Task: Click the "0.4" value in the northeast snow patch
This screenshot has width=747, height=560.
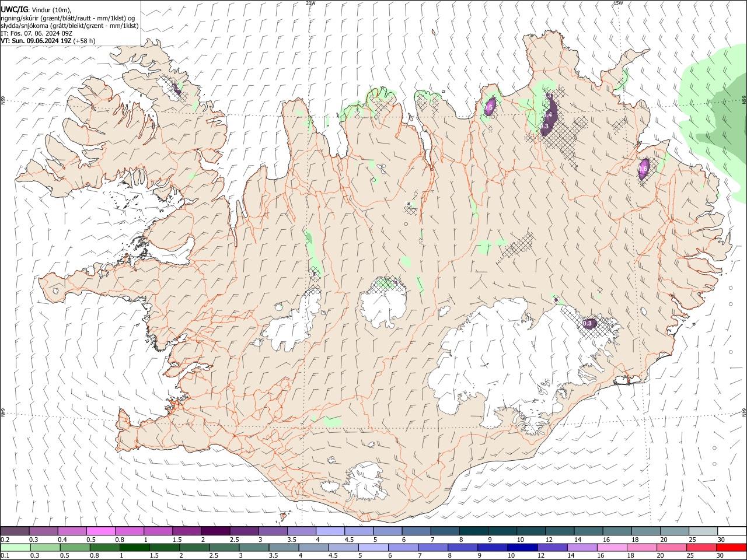Action: [x=547, y=115]
